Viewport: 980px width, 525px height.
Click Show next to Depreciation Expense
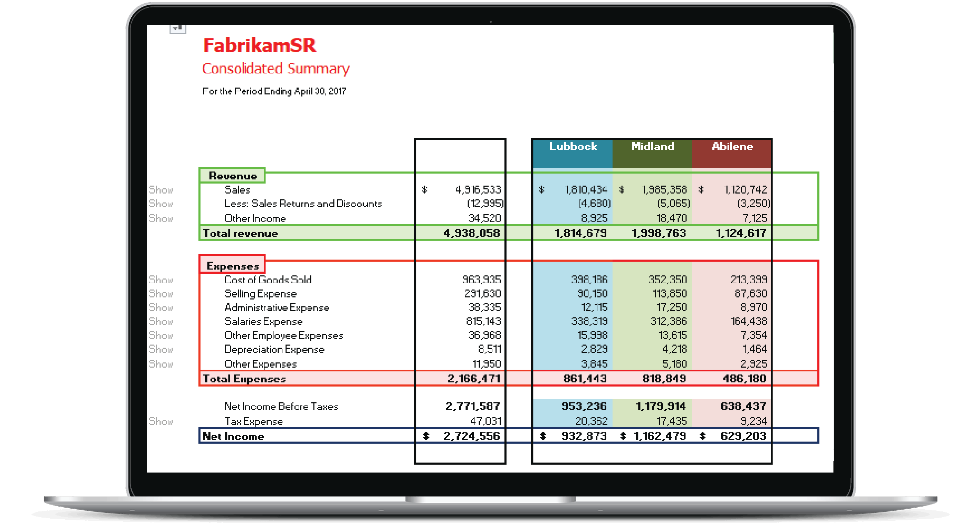click(161, 349)
